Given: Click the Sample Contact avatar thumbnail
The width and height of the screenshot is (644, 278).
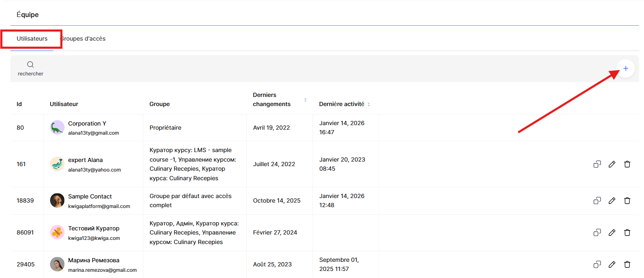Looking at the screenshot, I should click(x=57, y=201).
